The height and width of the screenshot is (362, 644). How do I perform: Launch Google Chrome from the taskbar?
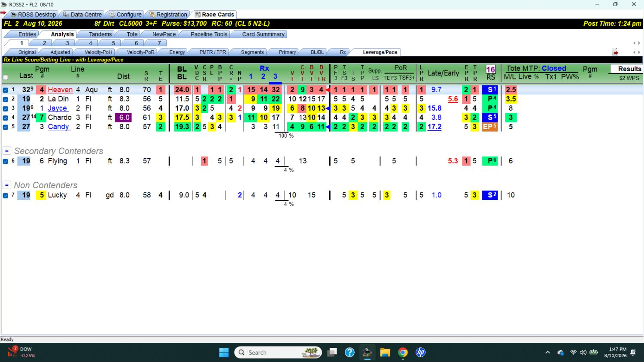point(403,353)
